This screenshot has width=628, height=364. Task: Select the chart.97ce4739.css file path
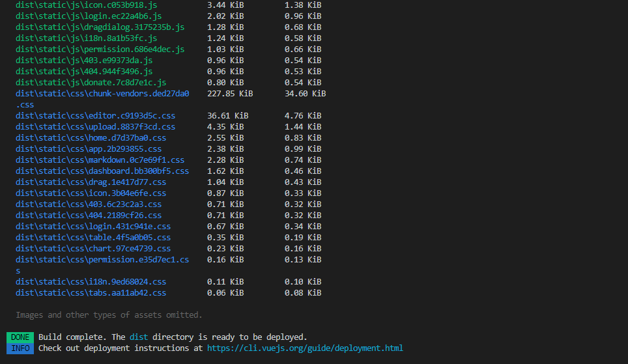93,249
